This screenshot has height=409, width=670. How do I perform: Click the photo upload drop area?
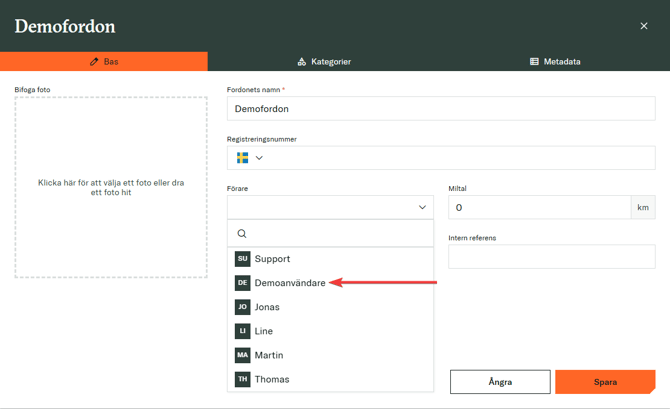click(111, 188)
